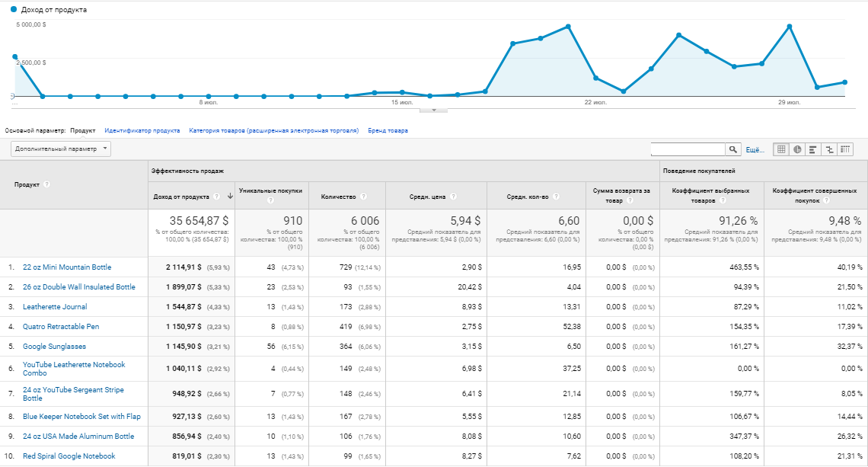Screen dimensions: 868x467
Task: Open the 22 oz Mini Mountain Bottle link
Action: 67,267
